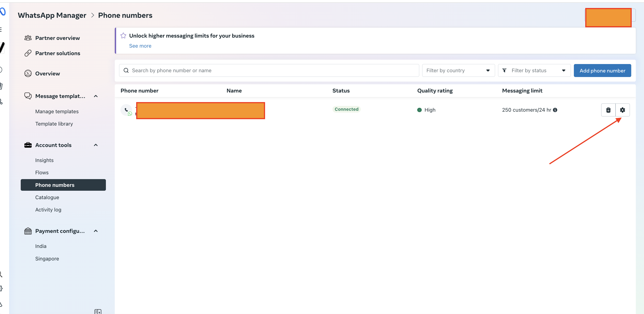
Task: Click the Quality rating column header
Action: (435, 90)
